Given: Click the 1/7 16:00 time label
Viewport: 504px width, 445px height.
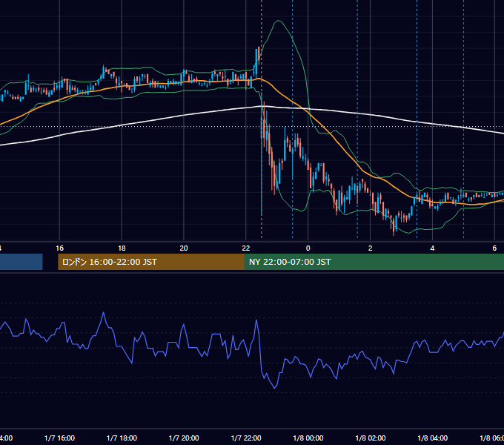Looking at the screenshot, I should [x=59, y=438].
